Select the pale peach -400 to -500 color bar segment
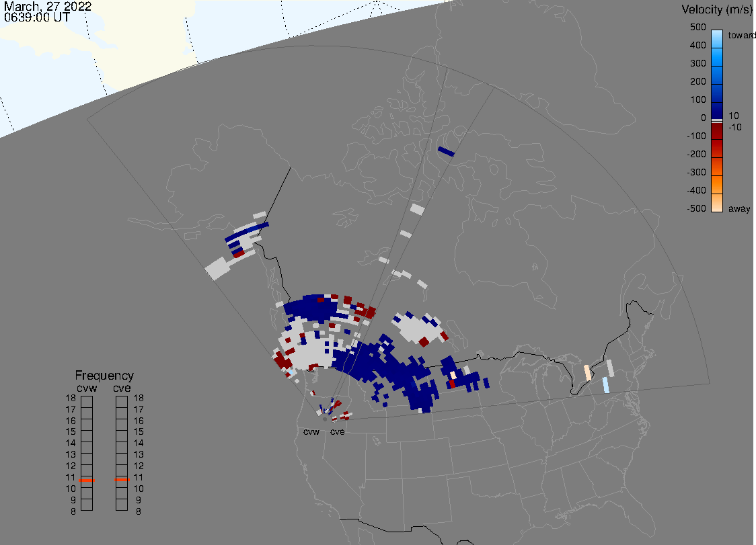 click(717, 203)
